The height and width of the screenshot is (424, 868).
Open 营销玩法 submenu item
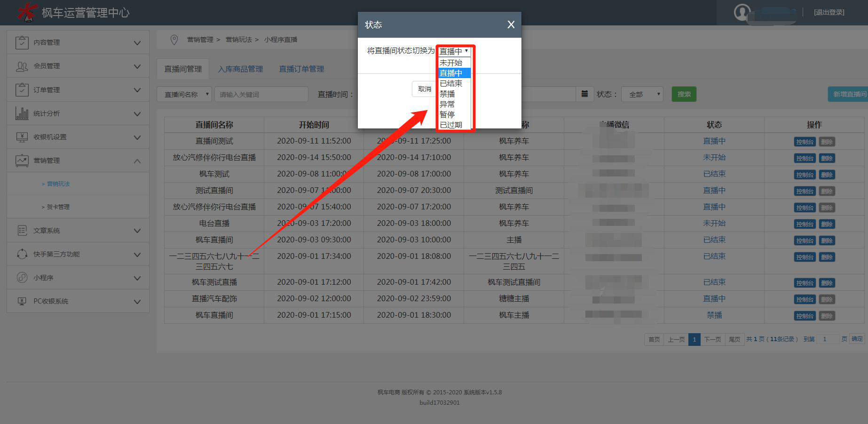coord(58,184)
